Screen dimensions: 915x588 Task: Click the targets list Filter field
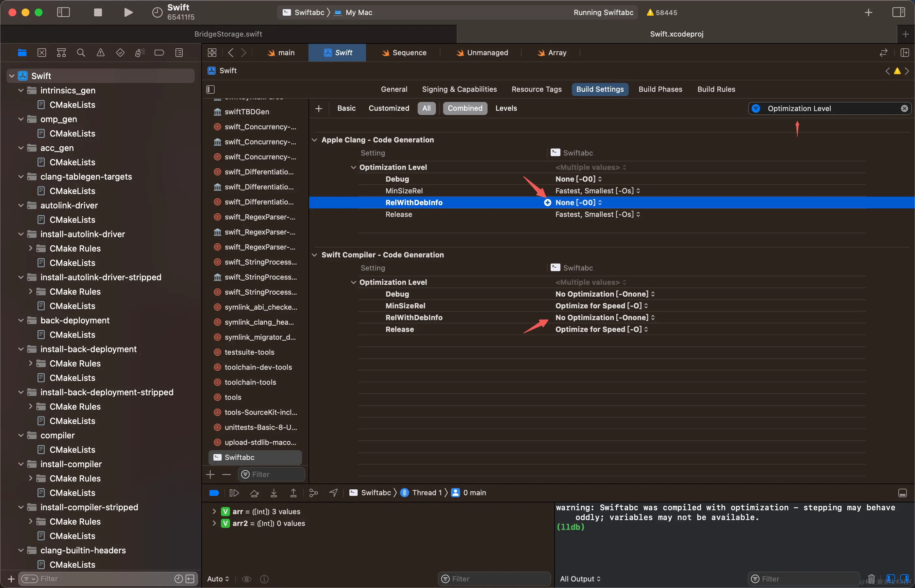[271, 475]
